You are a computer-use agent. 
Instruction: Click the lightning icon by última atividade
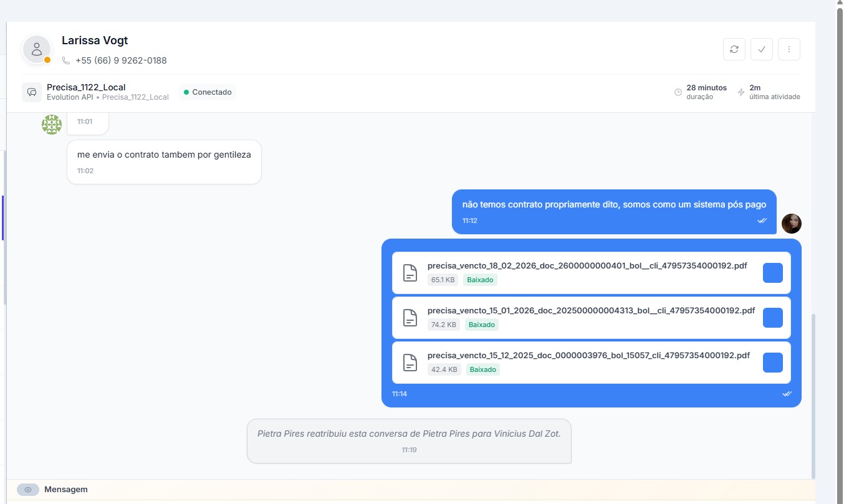pyautogui.click(x=741, y=92)
